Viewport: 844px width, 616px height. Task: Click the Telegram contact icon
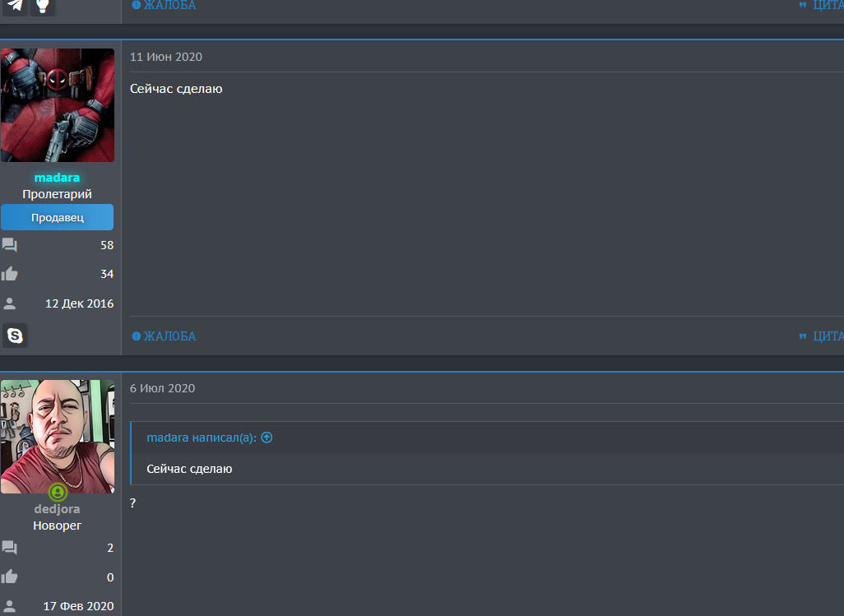tap(14, 5)
